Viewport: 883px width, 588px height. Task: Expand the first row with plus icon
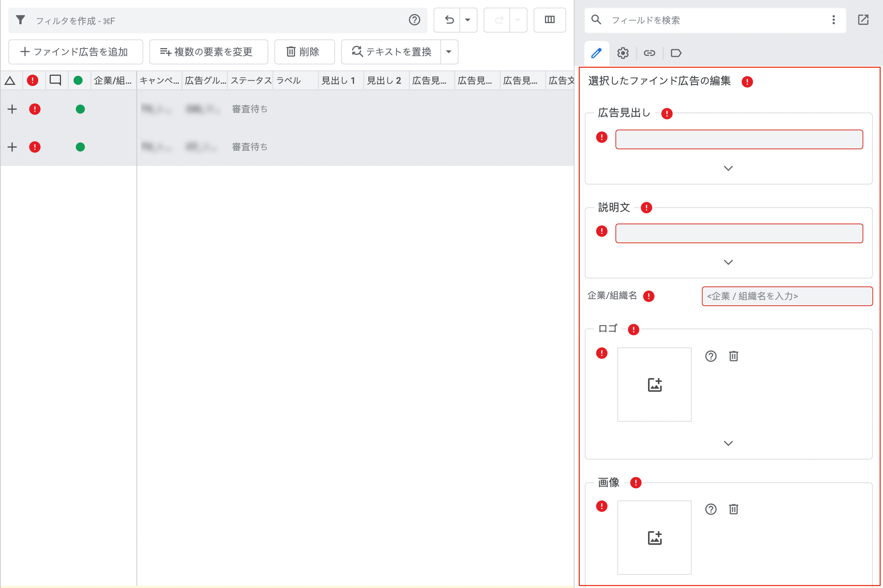point(12,109)
